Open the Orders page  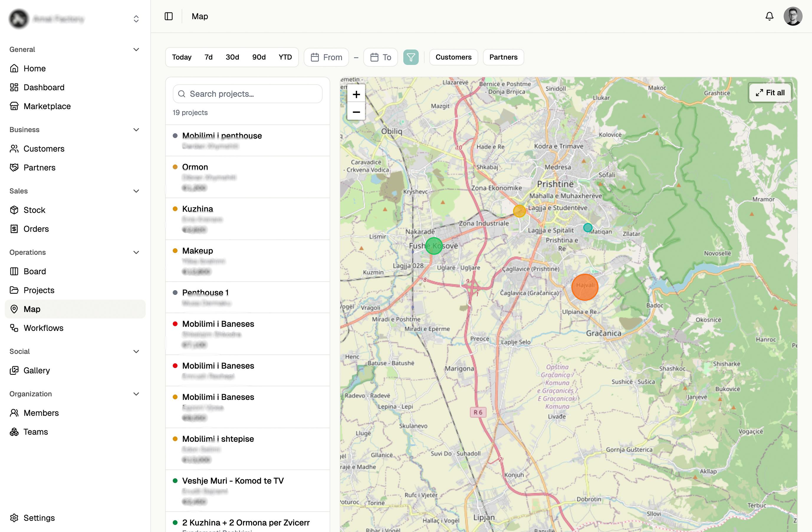75,229
